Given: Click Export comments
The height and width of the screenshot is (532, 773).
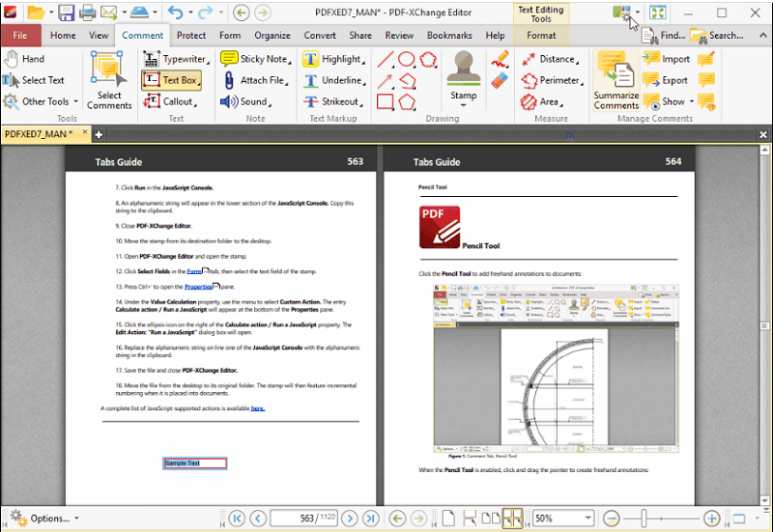Looking at the screenshot, I should click(x=666, y=80).
